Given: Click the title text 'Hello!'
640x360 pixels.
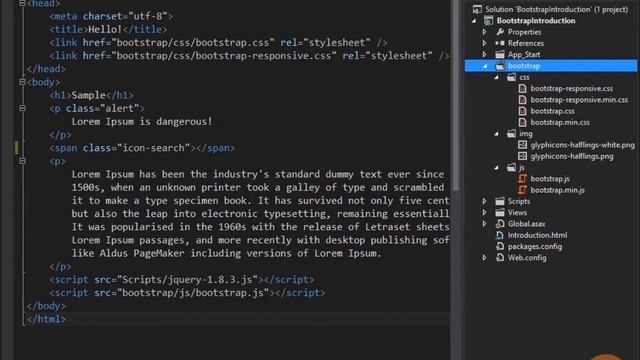Looking at the screenshot, I should coord(105,29).
